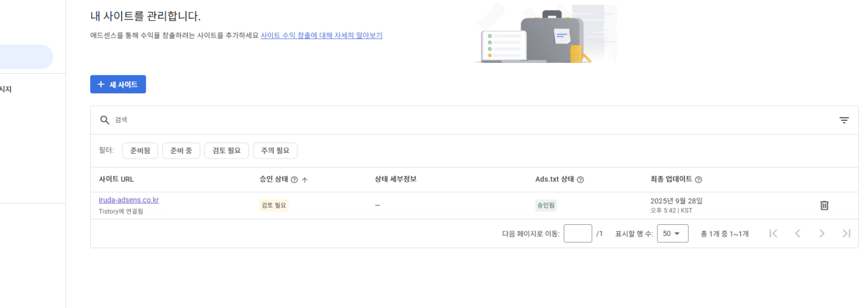The width and height of the screenshot is (868, 308).
Task: Open the rows-per-page dropdown showing 50
Action: (x=672, y=233)
